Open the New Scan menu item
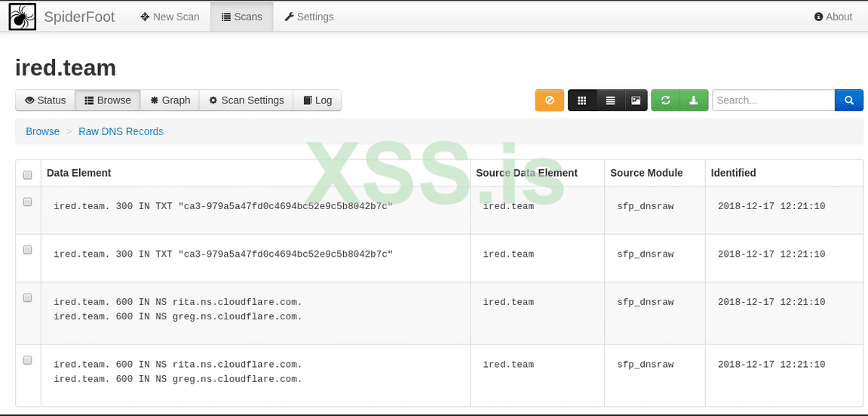The height and width of the screenshot is (416, 868). click(x=170, y=17)
